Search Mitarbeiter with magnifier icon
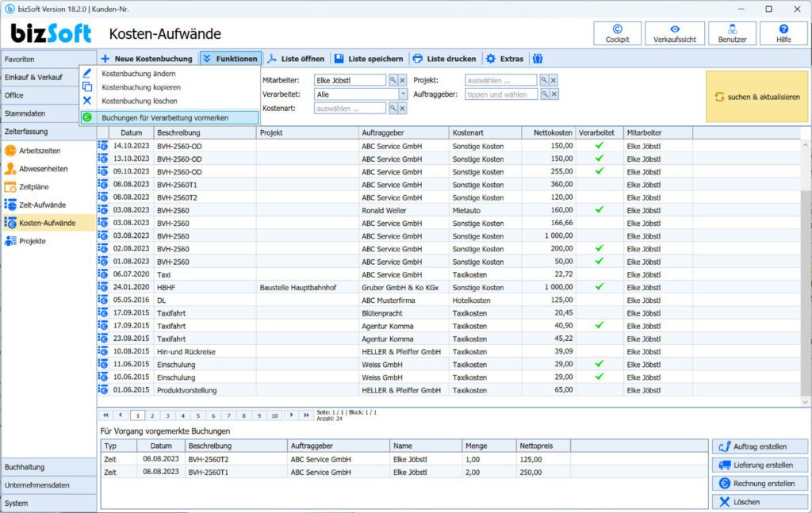 point(393,80)
